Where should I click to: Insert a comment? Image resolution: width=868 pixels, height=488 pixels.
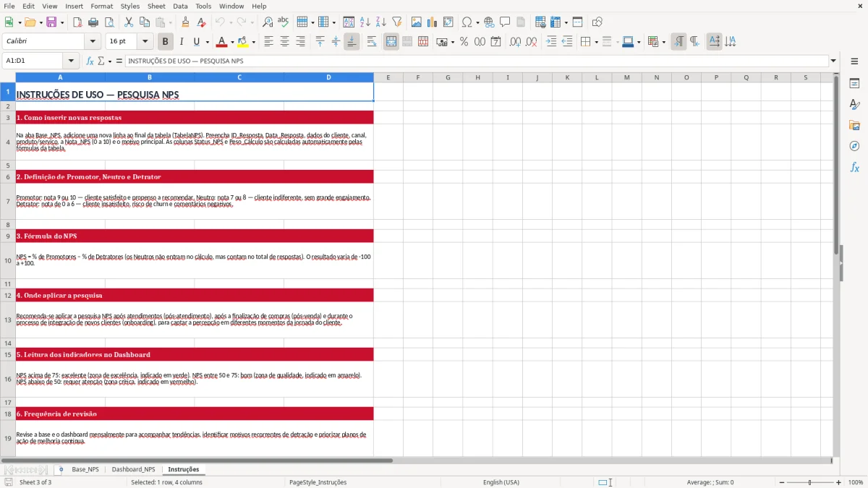[x=505, y=22]
